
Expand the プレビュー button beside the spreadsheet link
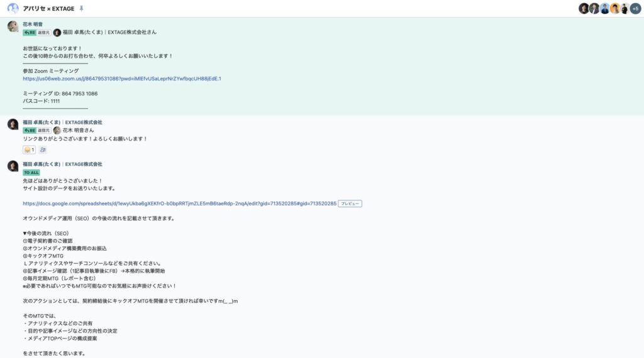point(350,203)
